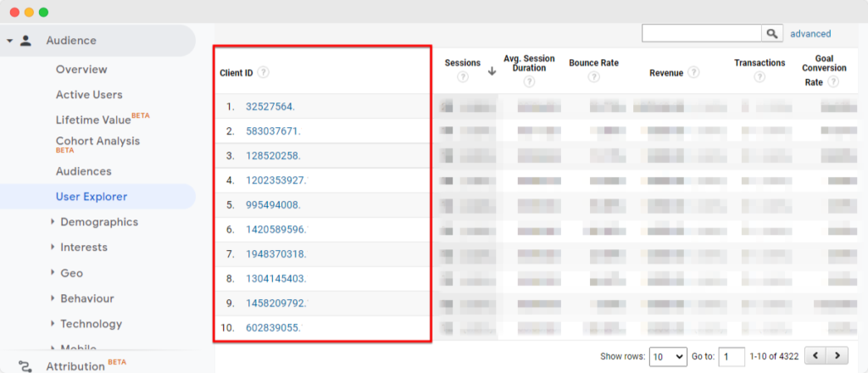
Task: Click help icon under Avg. Session Duration
Action: 529,82
